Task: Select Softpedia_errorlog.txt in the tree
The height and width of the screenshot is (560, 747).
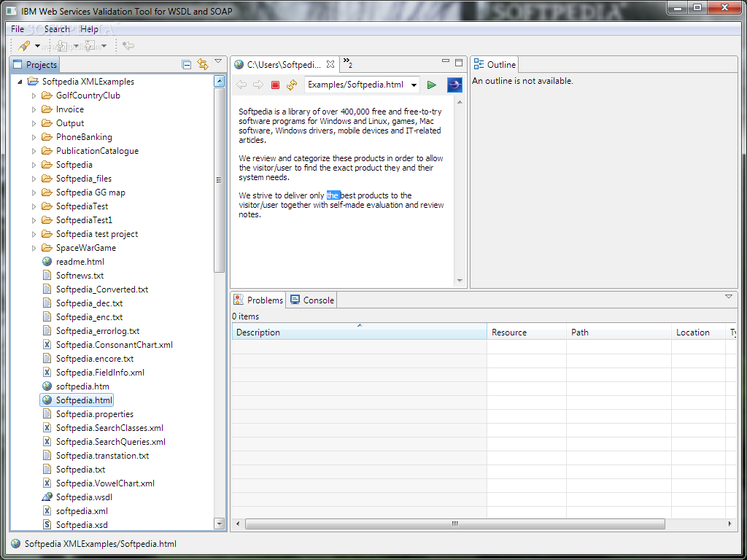Action: [x=98, y=331]
